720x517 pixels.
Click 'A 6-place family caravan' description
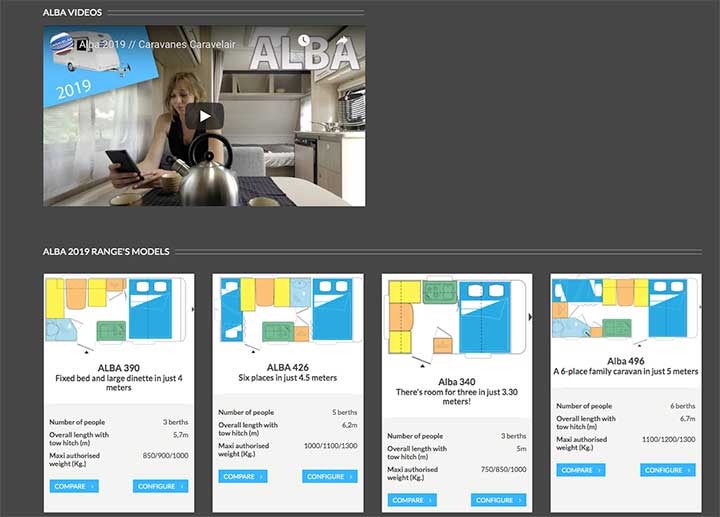click(625, 371)
